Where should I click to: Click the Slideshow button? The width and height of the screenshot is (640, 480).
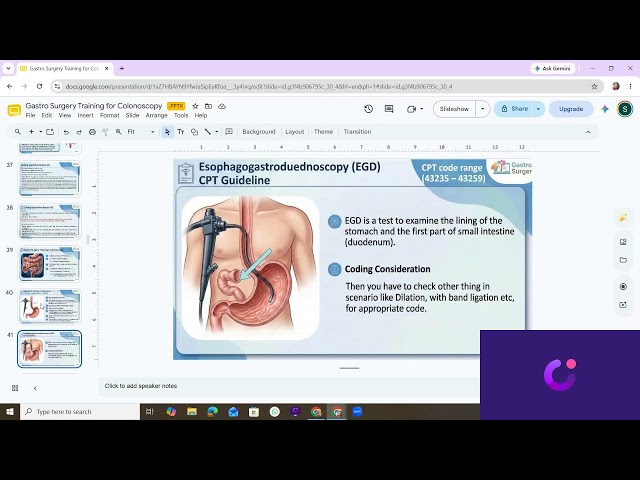(x=454, y=109)
